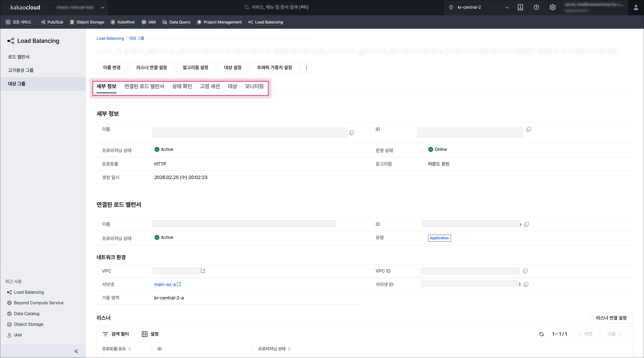The height and width of the screenshot is (358, 644).
Task: Switch to the 상태 확인 tab
Action: click(x=182, y=86)
